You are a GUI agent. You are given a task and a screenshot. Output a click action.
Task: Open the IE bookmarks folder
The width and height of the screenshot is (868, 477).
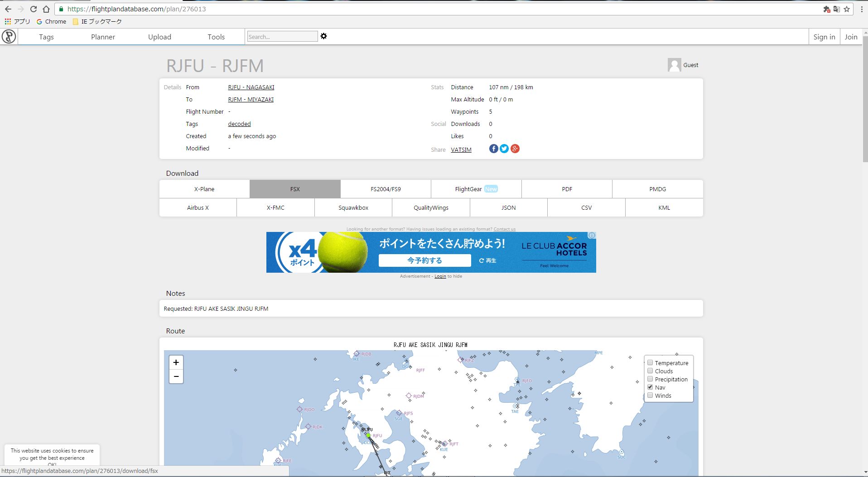click(x=97, y=21)
